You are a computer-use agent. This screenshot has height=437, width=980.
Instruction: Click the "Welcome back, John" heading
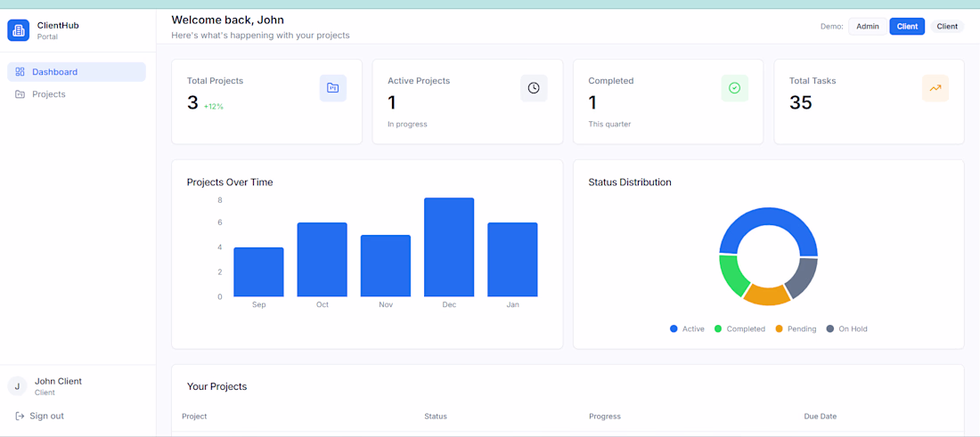227,20
